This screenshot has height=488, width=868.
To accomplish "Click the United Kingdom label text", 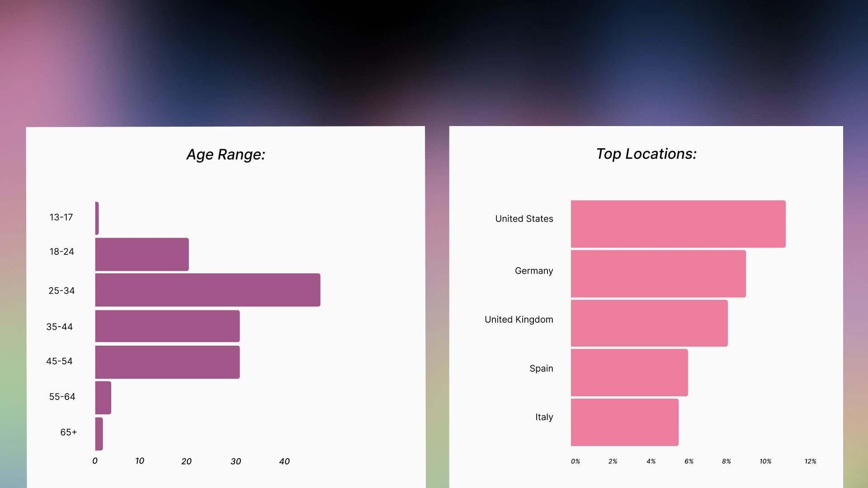I will [x=519, y=319].
